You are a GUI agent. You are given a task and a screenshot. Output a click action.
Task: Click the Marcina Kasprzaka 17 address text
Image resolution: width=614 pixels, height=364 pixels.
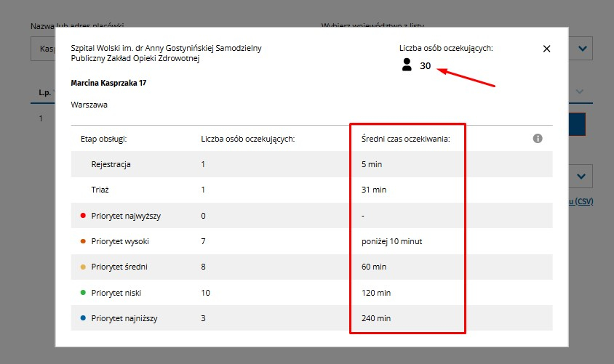click(108, 83)
